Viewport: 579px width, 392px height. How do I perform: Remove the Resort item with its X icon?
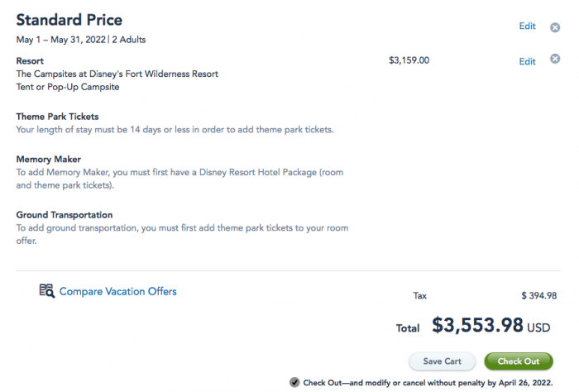[555, 59]
